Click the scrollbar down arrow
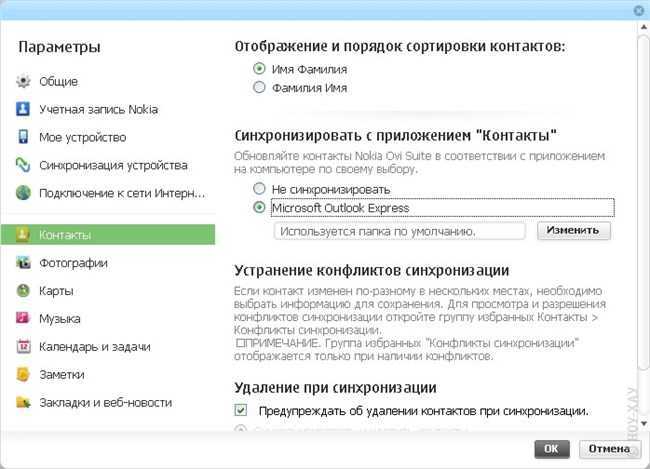 click(644, 423)
